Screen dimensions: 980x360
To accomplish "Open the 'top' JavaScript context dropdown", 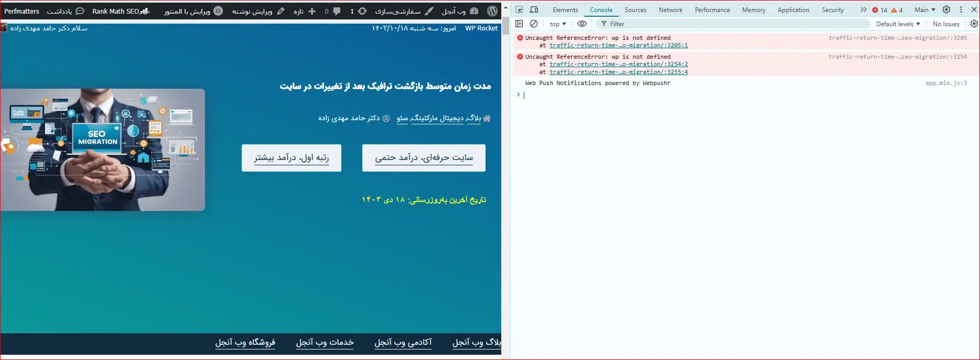I will [558, 24].
